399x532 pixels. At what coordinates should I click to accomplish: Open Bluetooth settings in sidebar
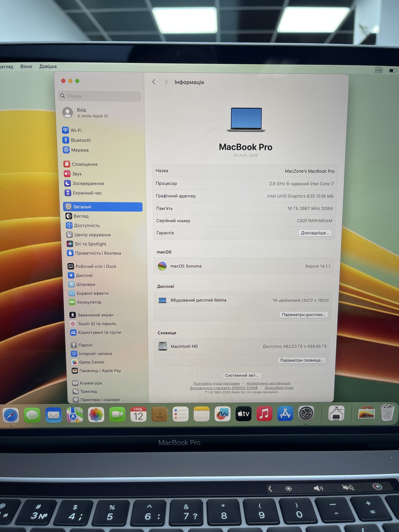pos(77,140)
